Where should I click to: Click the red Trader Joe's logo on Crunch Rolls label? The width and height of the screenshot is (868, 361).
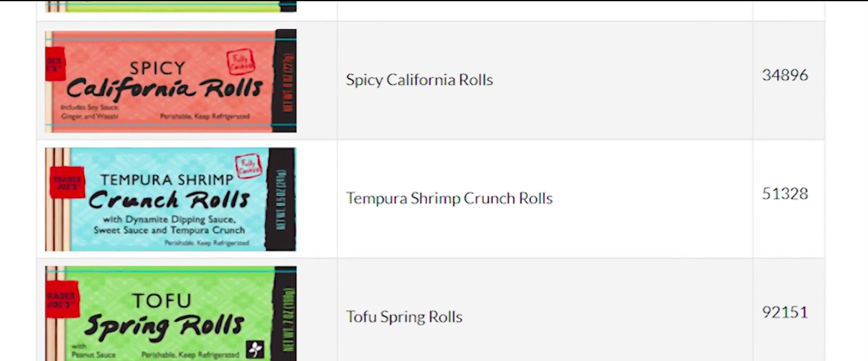pyautogui.click(x=68, y=182)
